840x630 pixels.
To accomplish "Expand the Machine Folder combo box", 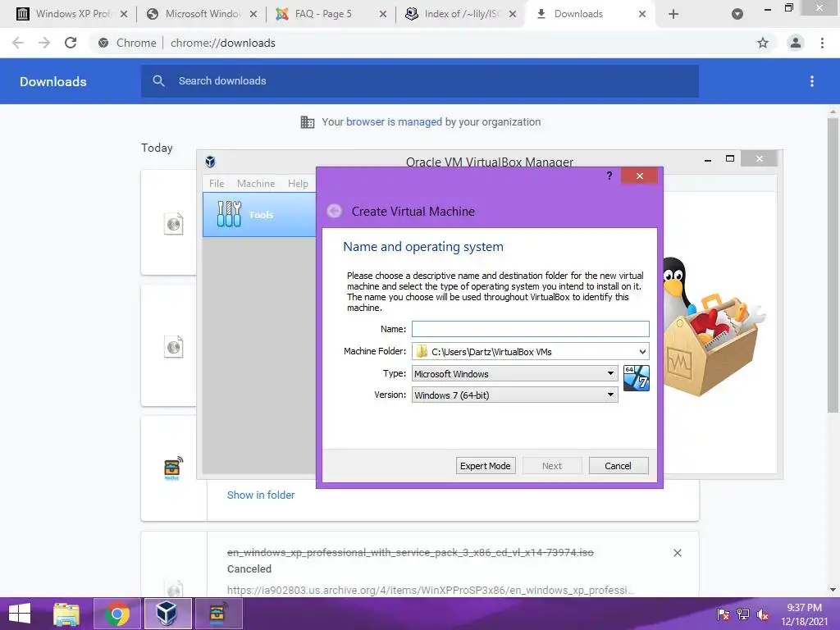I will point(642,351).
